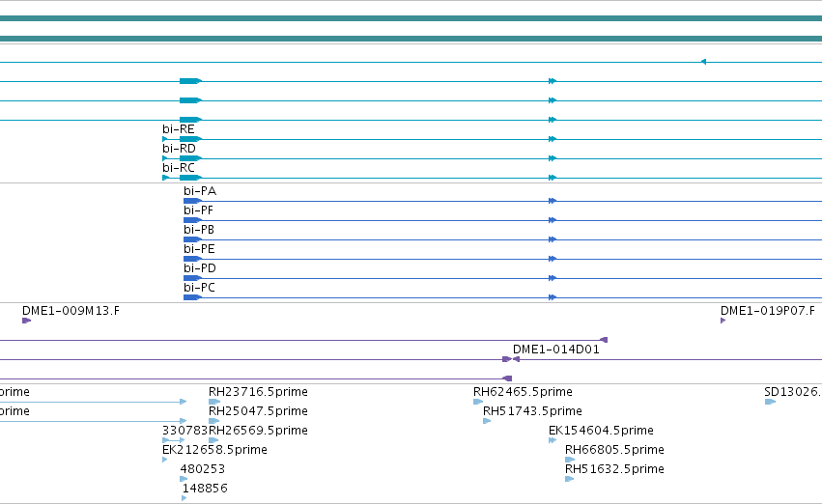The width and height of the screenshot is (822, 504).
Task: Click the bi-PA coding exon block
Action: click(x=192, y=201)
